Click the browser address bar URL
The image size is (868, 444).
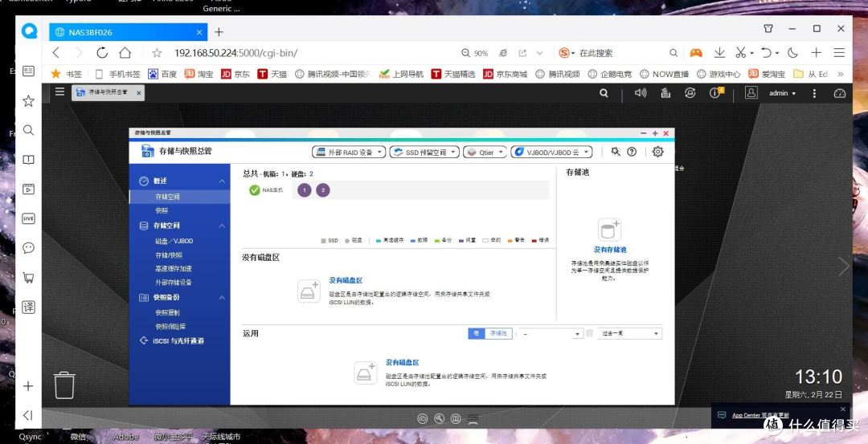click(235, 53)
